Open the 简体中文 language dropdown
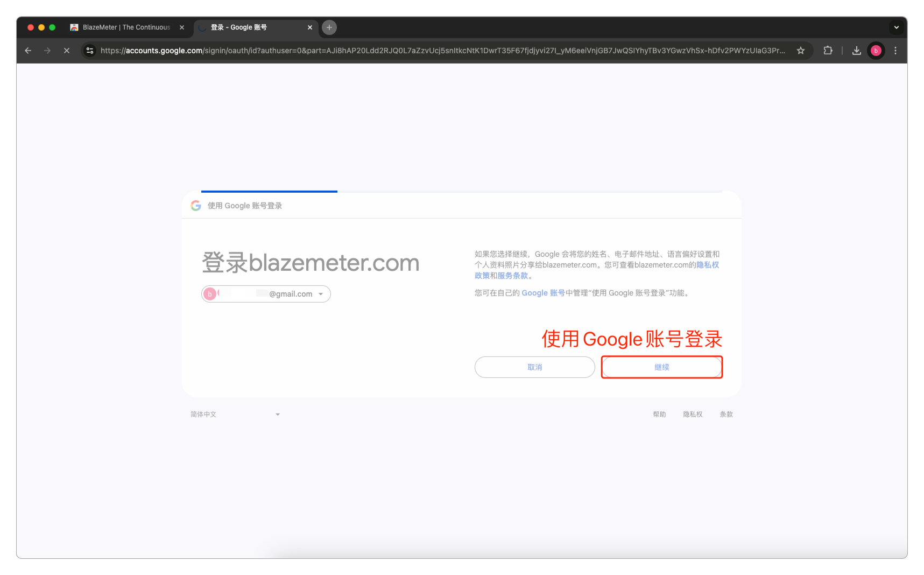 [235, 415]
